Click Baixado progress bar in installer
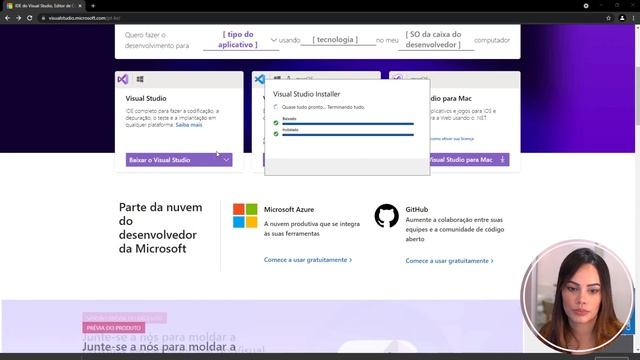Screen dimensions: 640x360 pyautogui.click(x=348, y=123)
